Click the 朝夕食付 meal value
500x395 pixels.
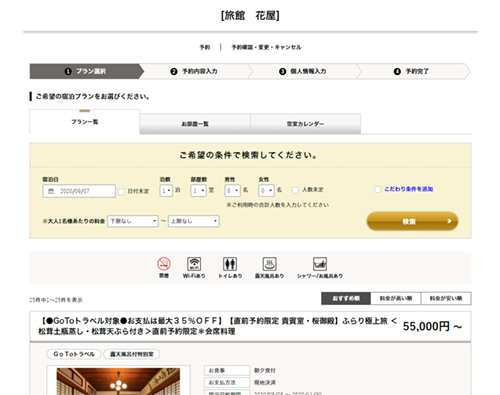265,370
